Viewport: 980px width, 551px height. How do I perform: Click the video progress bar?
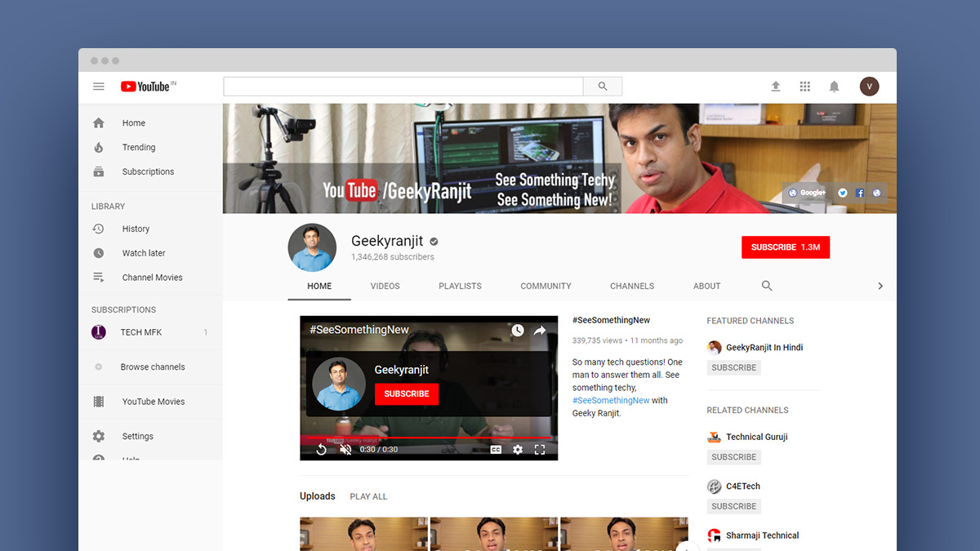(429, 438)
